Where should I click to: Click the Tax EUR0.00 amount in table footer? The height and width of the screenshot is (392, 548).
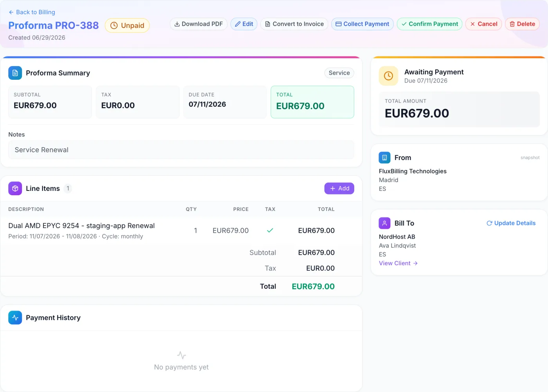[x=320, y=268]
